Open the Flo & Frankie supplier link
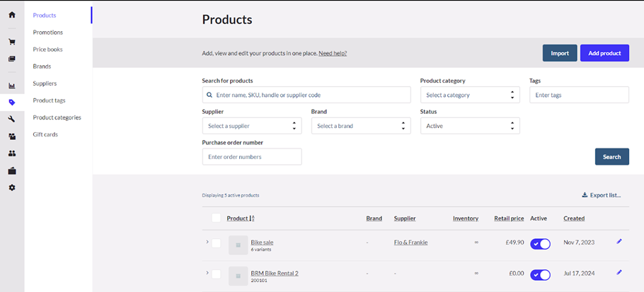The height and width of the screenshot is (292, 644). (x=410, y=243)
